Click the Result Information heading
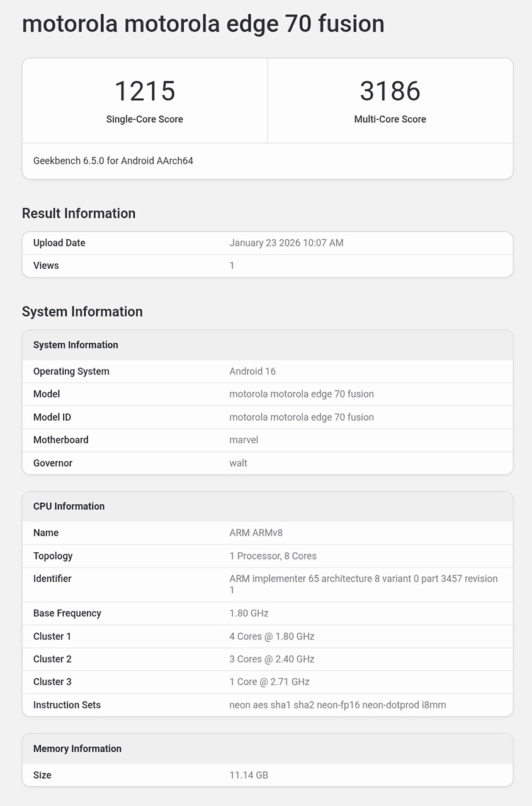Viewport: 532px width, 806px height. [x=79, y=213]
